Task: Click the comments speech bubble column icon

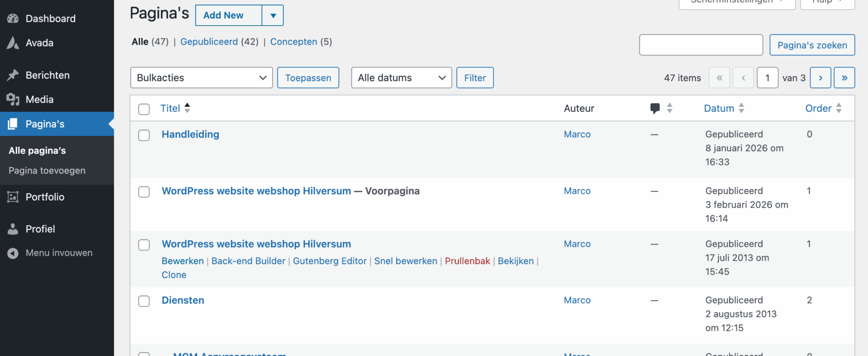Action: point(655,108)
